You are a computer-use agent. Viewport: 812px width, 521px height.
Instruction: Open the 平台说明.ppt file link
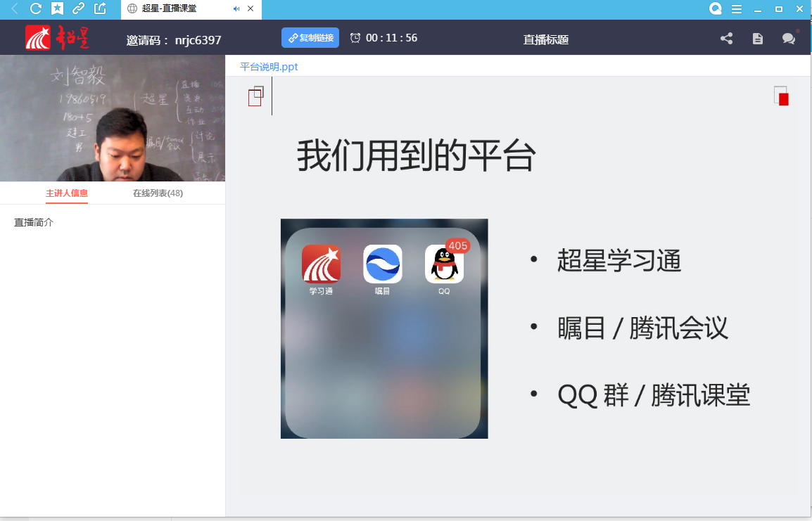click(x=269, y=67)
